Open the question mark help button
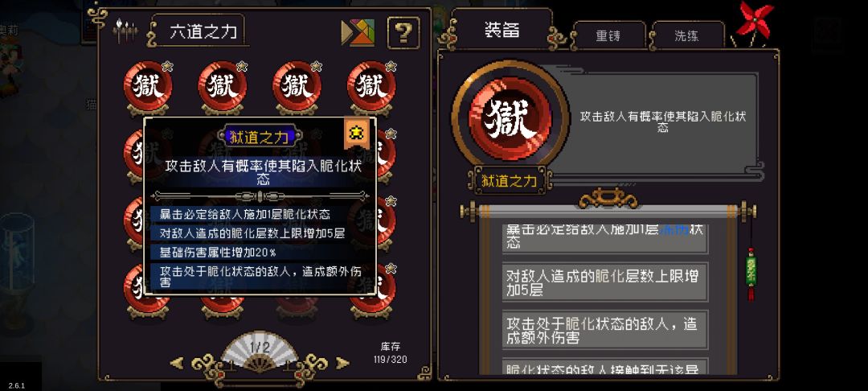Screen dimensions: 868x391 point(403,33)
